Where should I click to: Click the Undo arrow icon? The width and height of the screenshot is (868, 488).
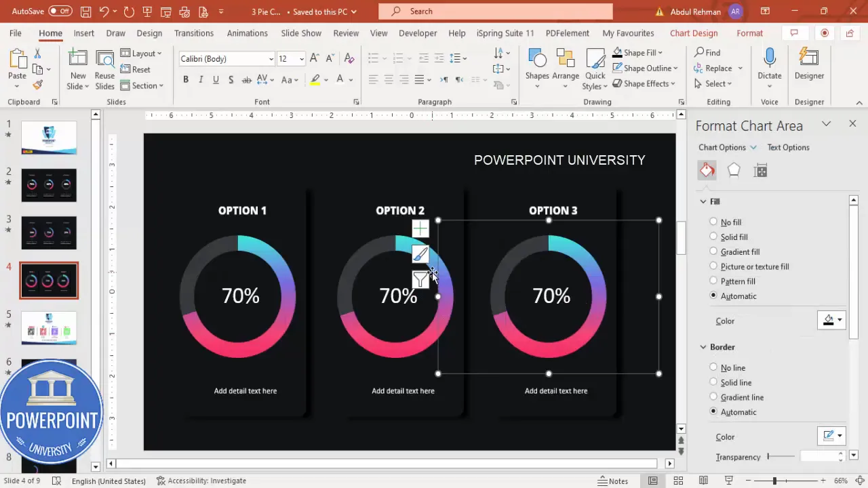tap(104, 12)
